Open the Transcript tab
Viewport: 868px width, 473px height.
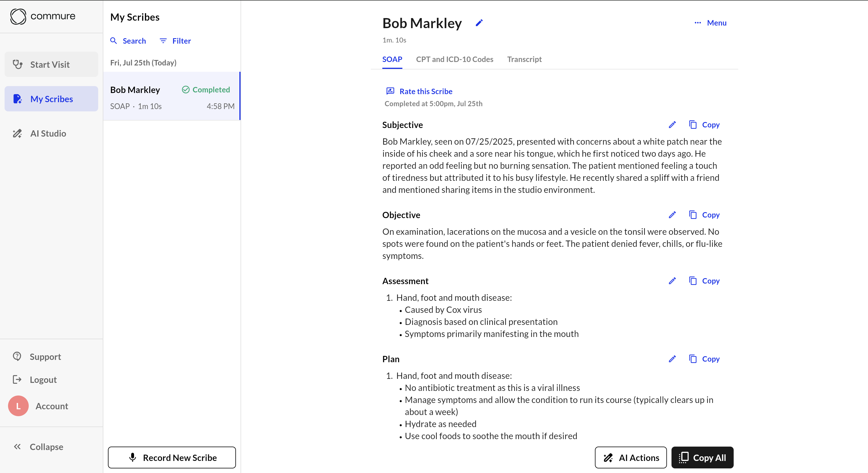524,59
